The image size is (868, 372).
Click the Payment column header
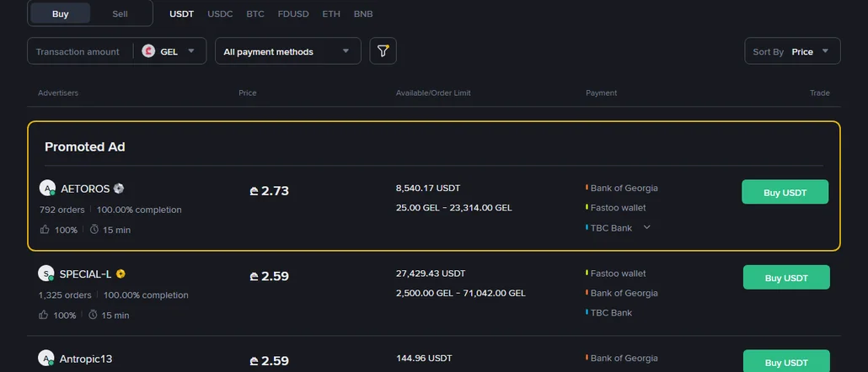pyautogui.click(x=601, y=93)
